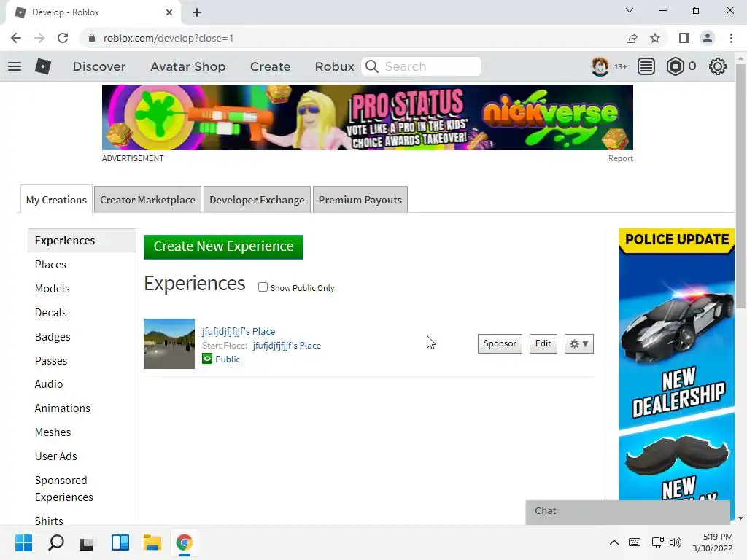Screen dimensions: 747x560
Task: Toggle the browser side panel
Action: tap(684, 38)
